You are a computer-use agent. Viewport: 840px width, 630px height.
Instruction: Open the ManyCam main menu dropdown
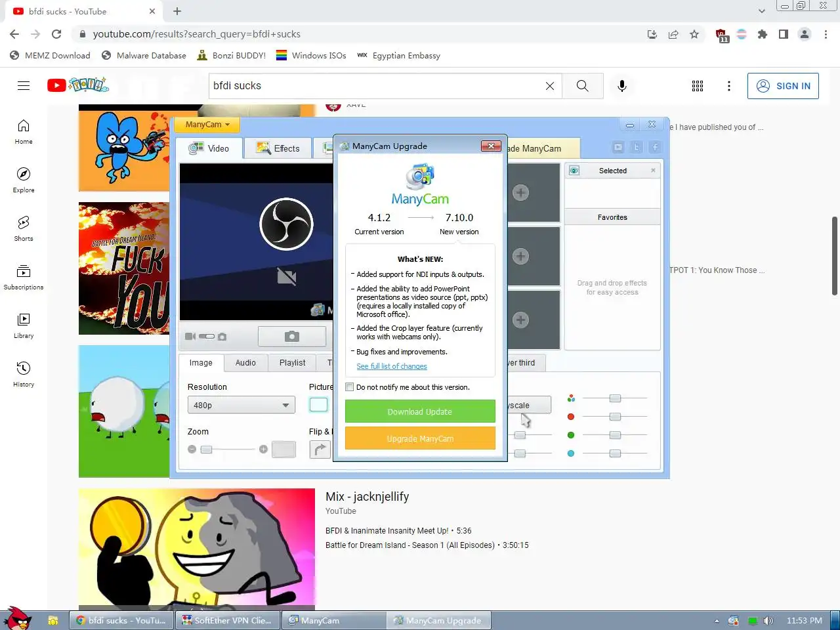207,125
